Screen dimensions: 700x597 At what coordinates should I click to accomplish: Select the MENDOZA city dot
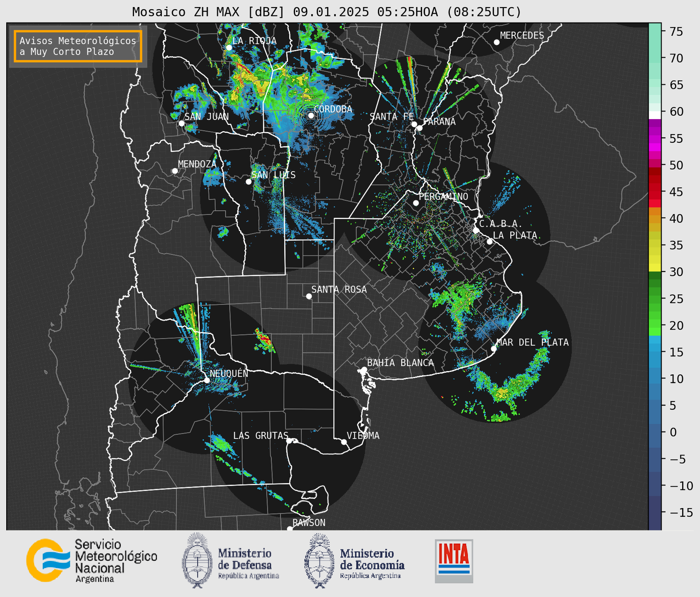pyautogui.click(x=175, y=171)
